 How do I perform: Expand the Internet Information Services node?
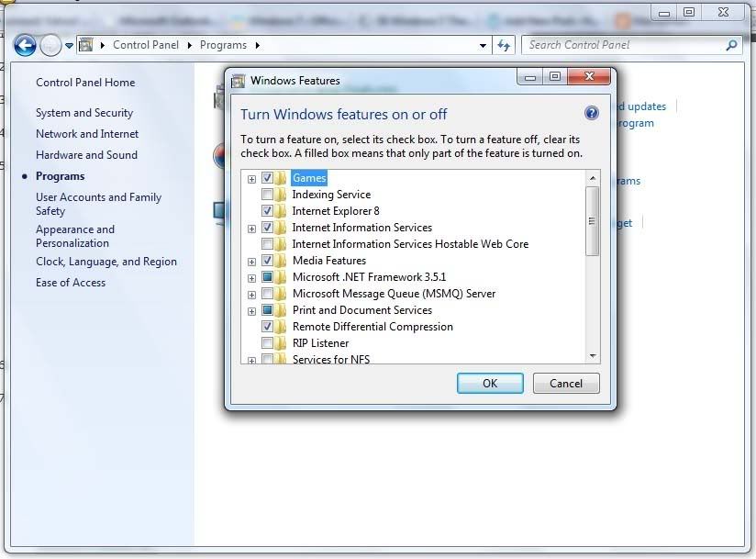coord(251,229)
